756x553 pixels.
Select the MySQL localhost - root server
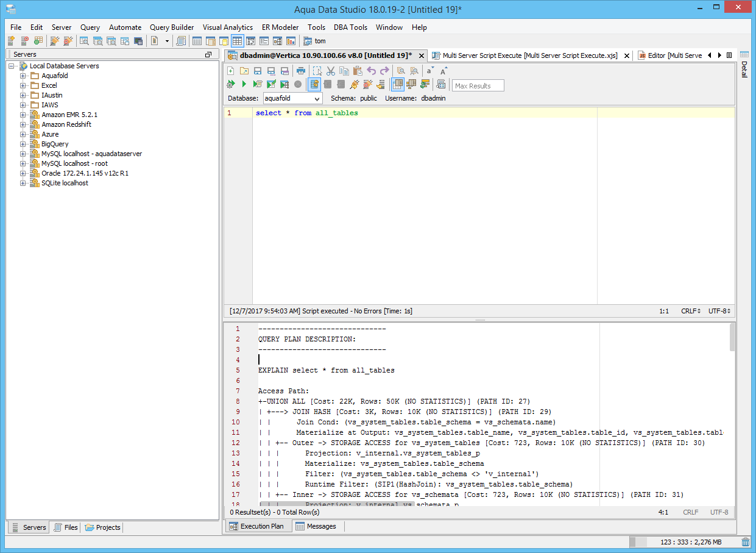pos(74,163)
